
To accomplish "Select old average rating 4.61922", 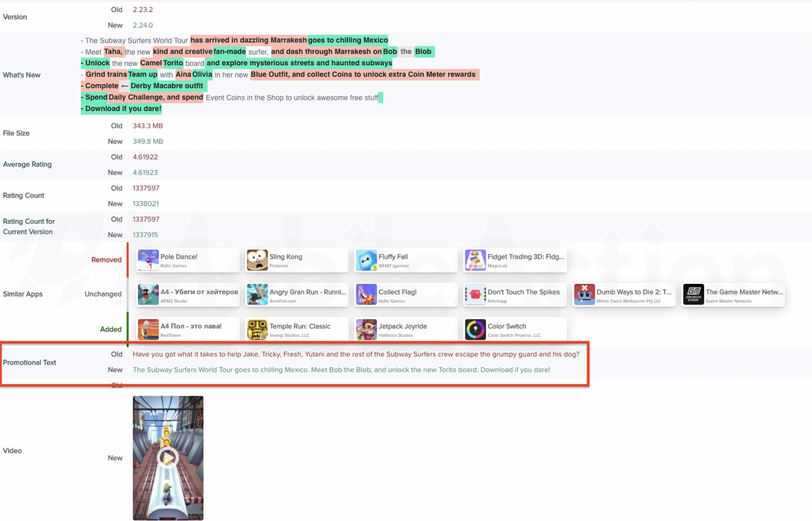I will (145, 157).
